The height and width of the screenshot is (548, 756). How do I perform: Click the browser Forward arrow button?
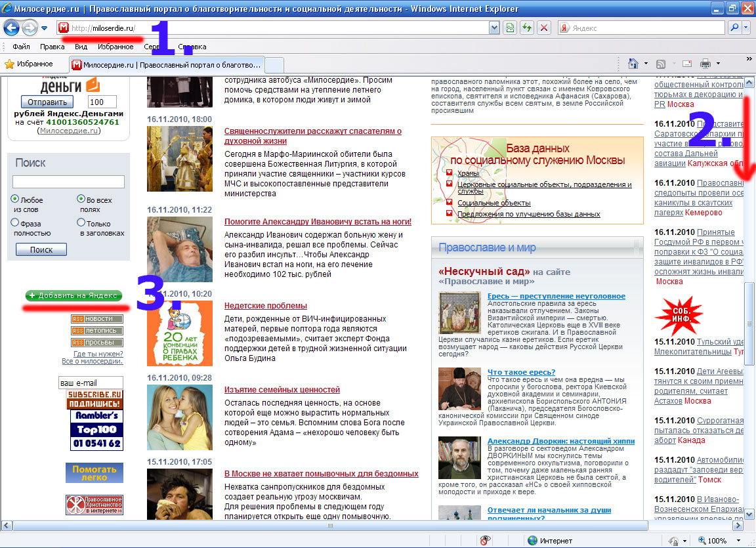30,28
